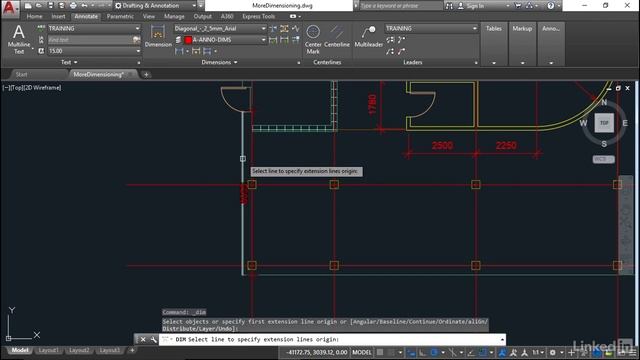Switch to the Insert ribbon tab

click(x=58, y=16)
